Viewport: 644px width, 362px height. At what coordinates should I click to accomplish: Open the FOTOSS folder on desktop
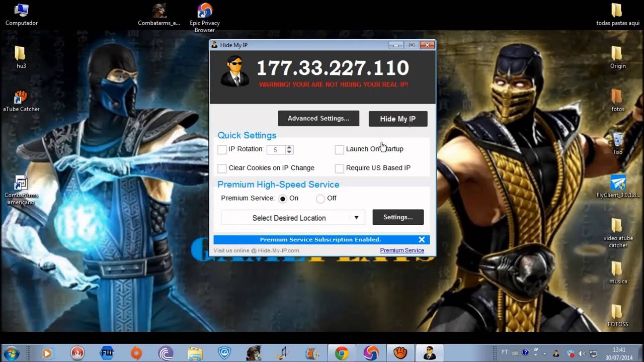(618, 316)
